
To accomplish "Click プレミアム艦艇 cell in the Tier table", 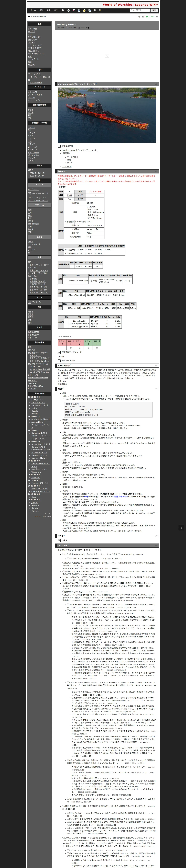I will pyautogui.click(x=95, y=191).
